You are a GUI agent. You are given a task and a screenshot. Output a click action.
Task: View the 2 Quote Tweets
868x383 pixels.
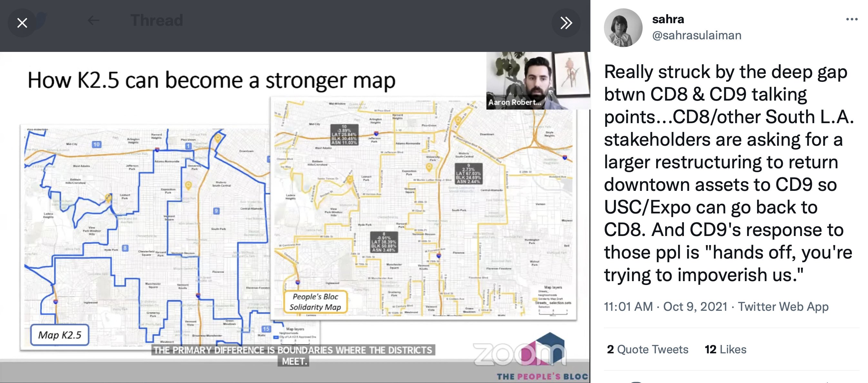(x=647, y=349)
